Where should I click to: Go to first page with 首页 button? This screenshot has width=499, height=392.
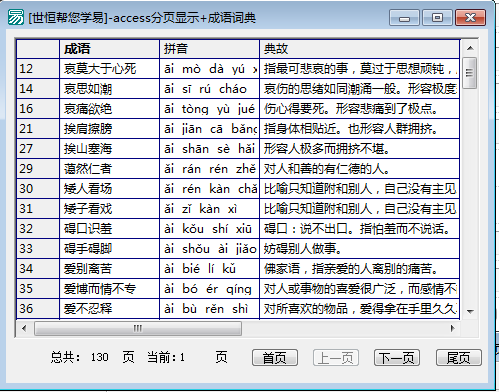click(x=275, y=358)
